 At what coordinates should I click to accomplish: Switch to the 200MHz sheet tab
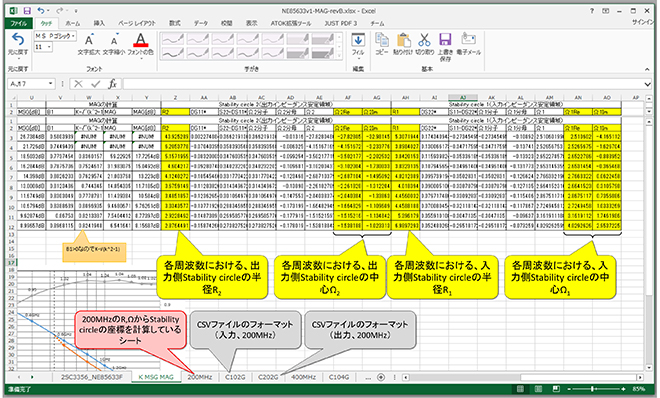pos(200,377)
